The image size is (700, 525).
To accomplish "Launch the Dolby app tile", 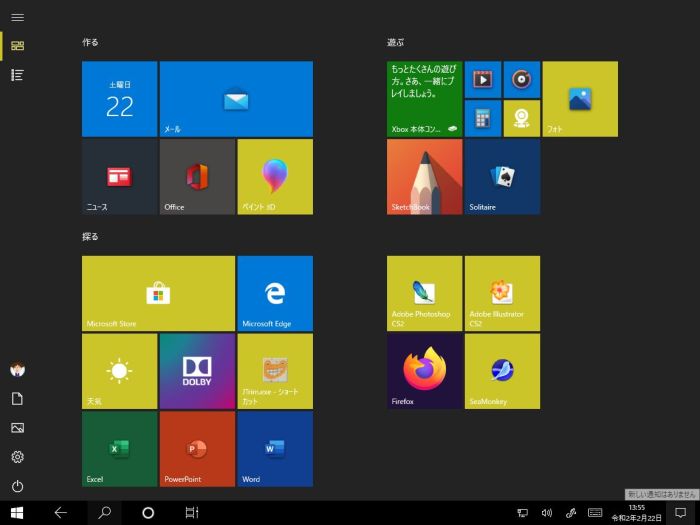I will 197,371.
